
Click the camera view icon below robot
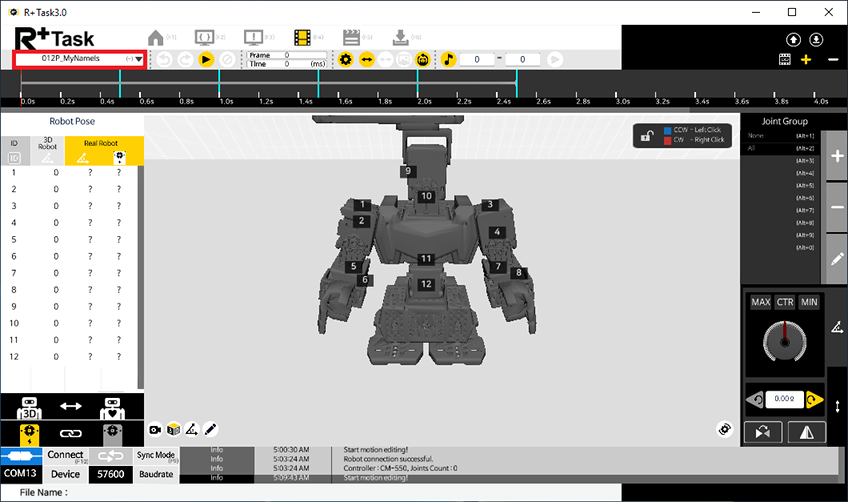(x=156, y=429)
